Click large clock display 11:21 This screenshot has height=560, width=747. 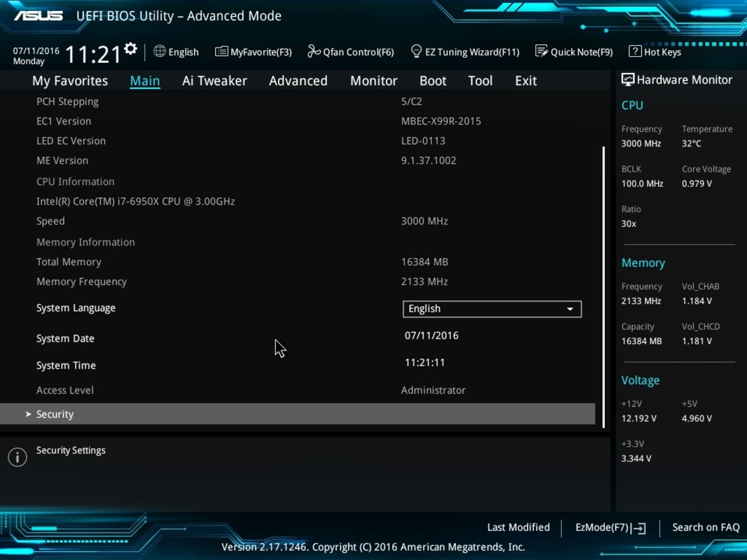coord(93,54)
